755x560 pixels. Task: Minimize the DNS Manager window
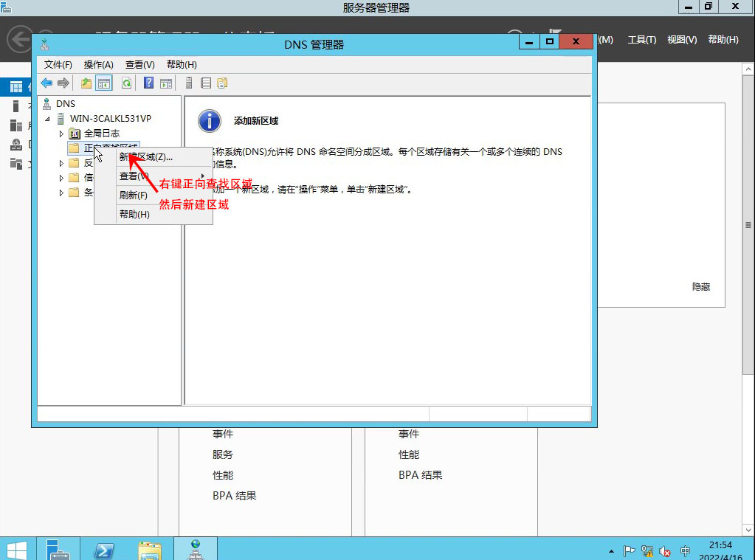pyautogui.click(x=529, y=42)
